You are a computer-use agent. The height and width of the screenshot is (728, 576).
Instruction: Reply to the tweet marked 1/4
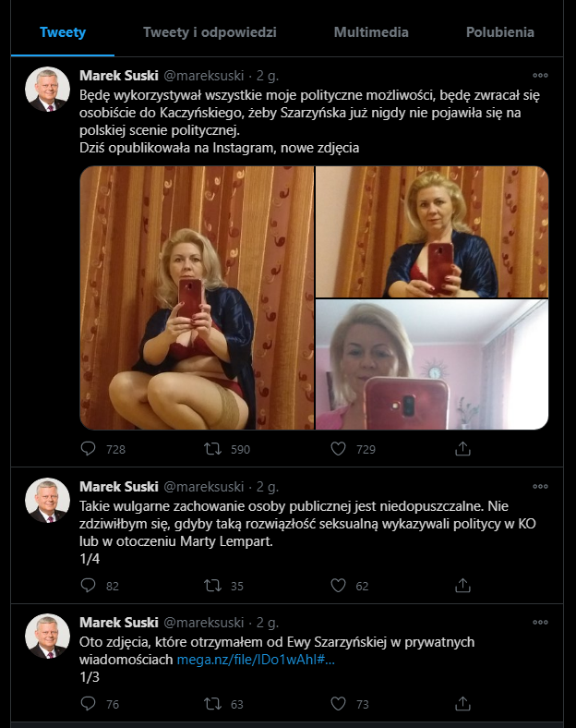point(89,585)
